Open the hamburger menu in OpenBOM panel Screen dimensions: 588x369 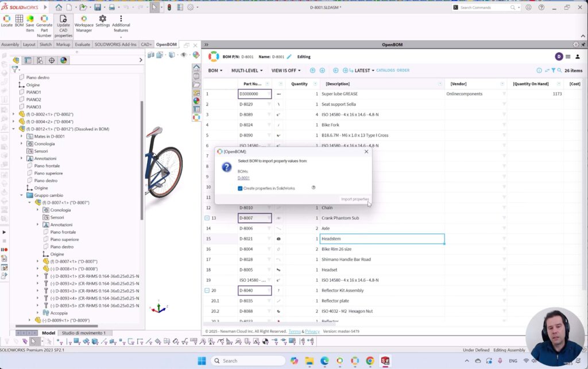(568, 57)
